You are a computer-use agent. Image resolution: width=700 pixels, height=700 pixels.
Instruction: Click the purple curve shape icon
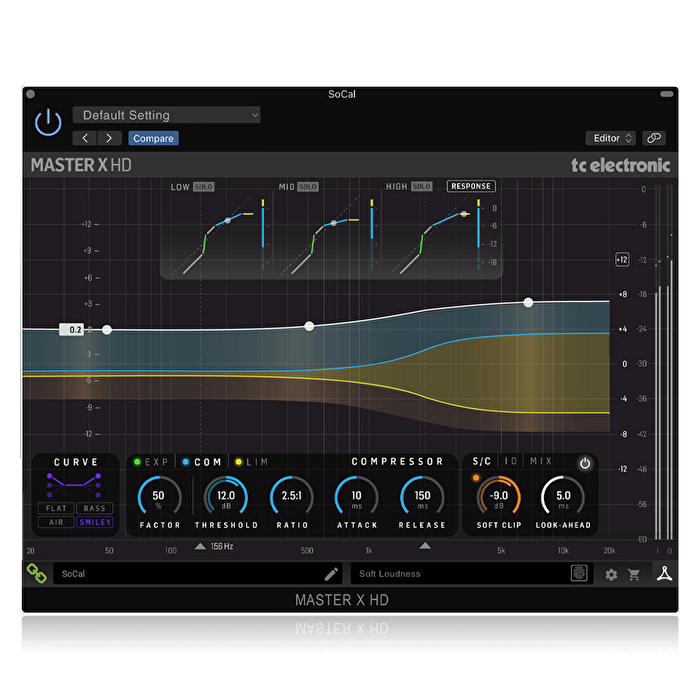pos(74,485)
